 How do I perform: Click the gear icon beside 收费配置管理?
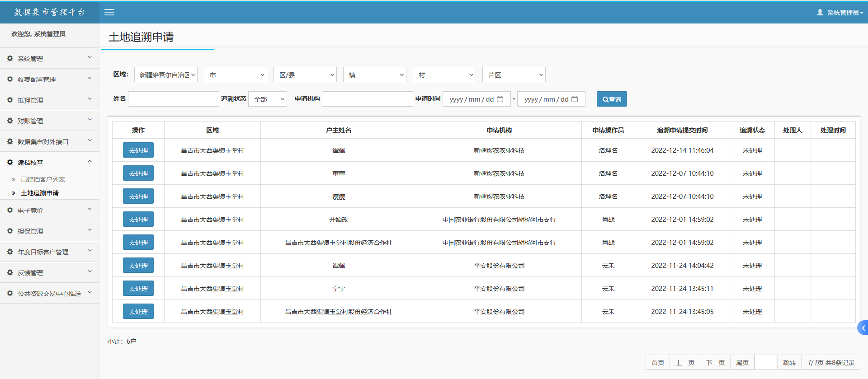(x=10, y=79)
